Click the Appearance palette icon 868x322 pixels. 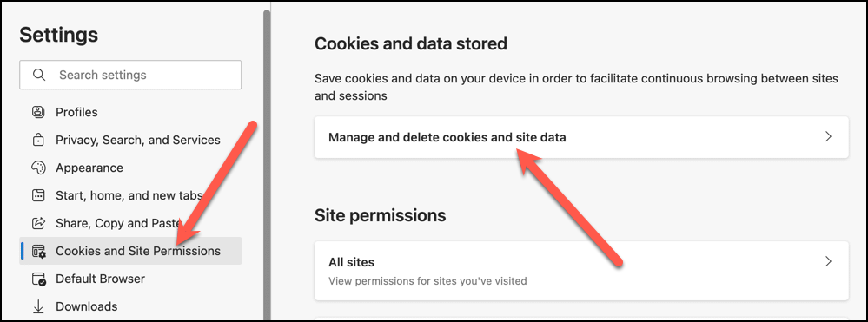tap(38, 168)
